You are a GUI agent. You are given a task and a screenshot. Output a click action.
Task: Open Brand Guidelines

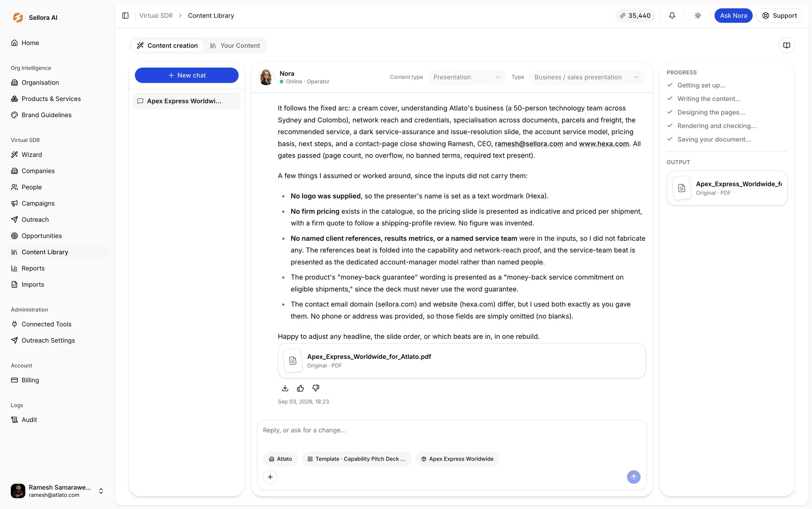[x=58, y=115]
